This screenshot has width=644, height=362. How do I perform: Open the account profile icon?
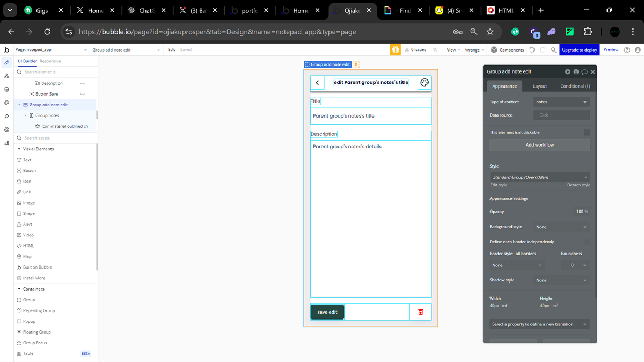point(638,49)
